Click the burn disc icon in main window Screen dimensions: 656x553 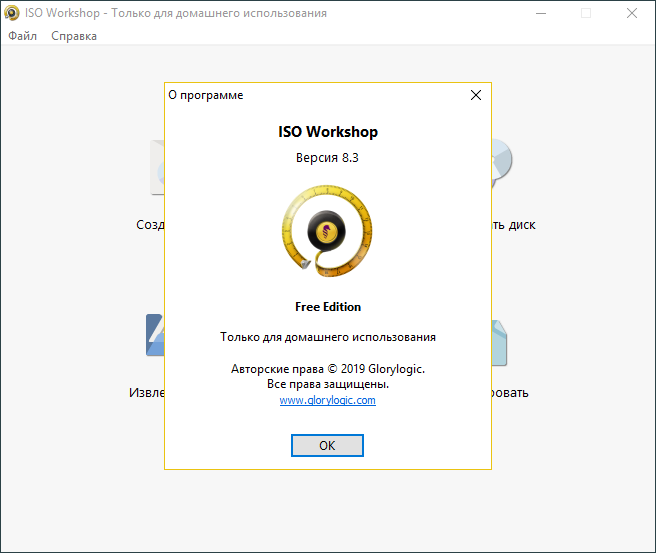502,162
